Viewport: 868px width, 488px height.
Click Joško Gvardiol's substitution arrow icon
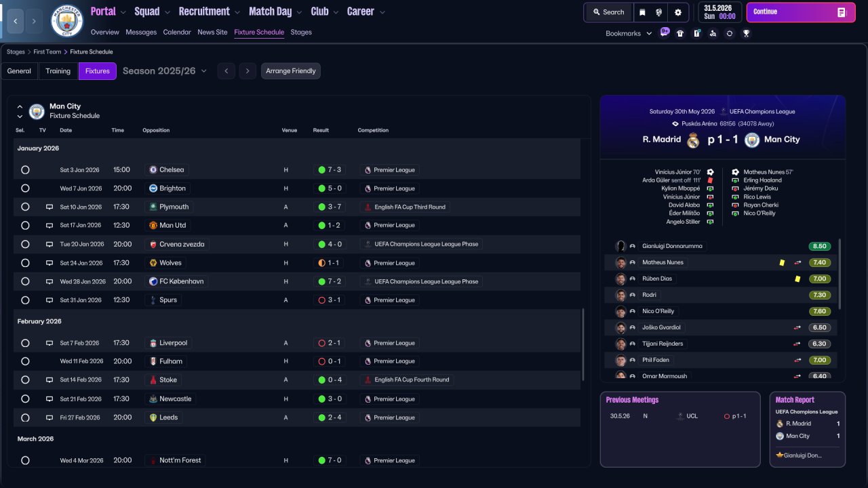797,327
